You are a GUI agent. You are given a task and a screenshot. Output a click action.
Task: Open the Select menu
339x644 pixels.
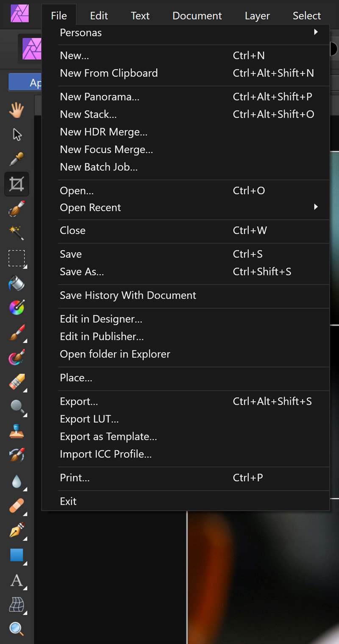307,16
